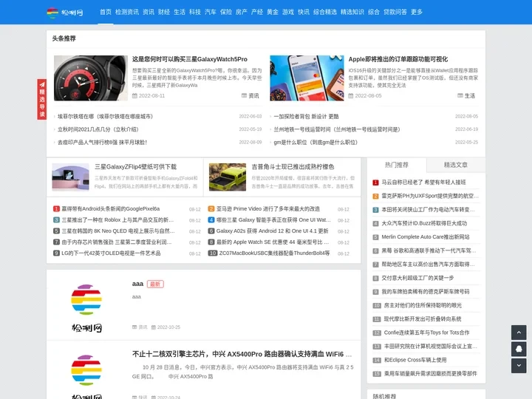Open link 兰州地铁一号线运营时间
Image resolution: width=532 pixels, height=399 pixels.
(337, 129)
